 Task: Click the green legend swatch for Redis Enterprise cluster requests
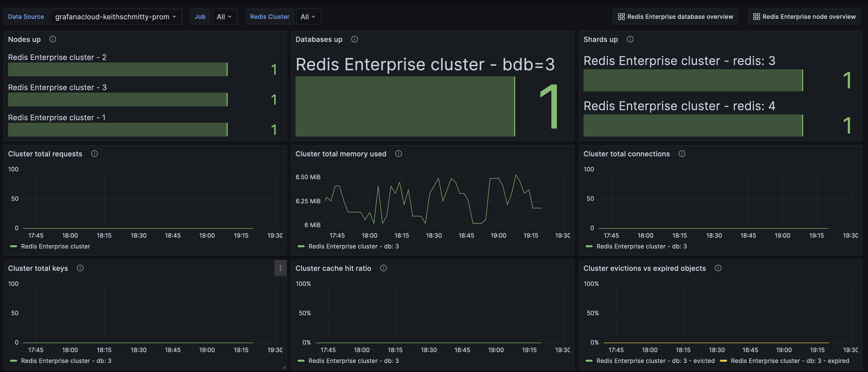coord(14,246)
